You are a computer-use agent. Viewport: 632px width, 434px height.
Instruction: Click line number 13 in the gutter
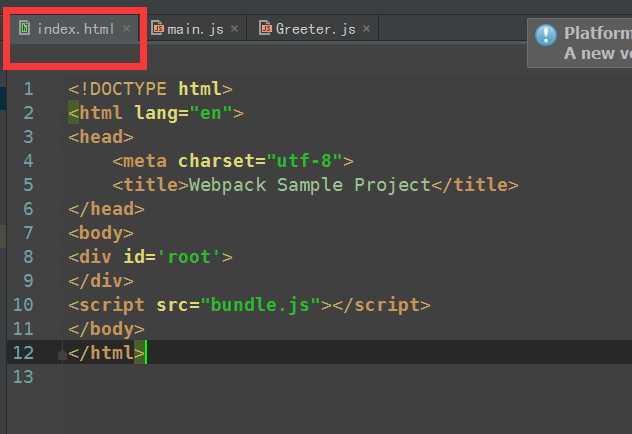[23, 377]
